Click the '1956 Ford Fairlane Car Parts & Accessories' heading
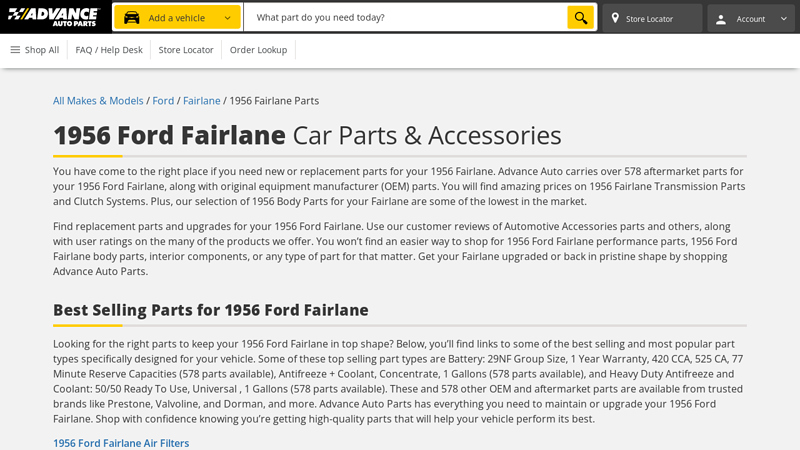Image resolution: width=800 pixels, height=450 pixels. pyautogui.click(x=307, y=135)
